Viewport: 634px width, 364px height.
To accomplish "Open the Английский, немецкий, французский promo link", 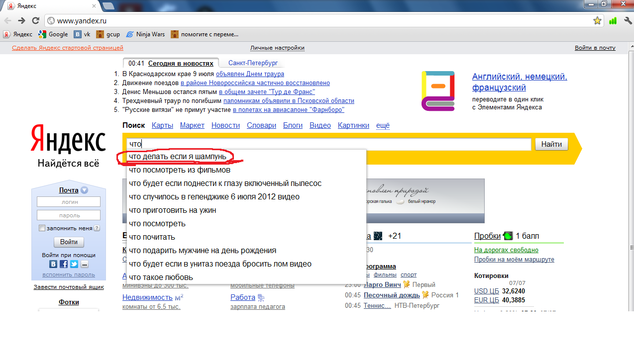I will coord(520,82).
